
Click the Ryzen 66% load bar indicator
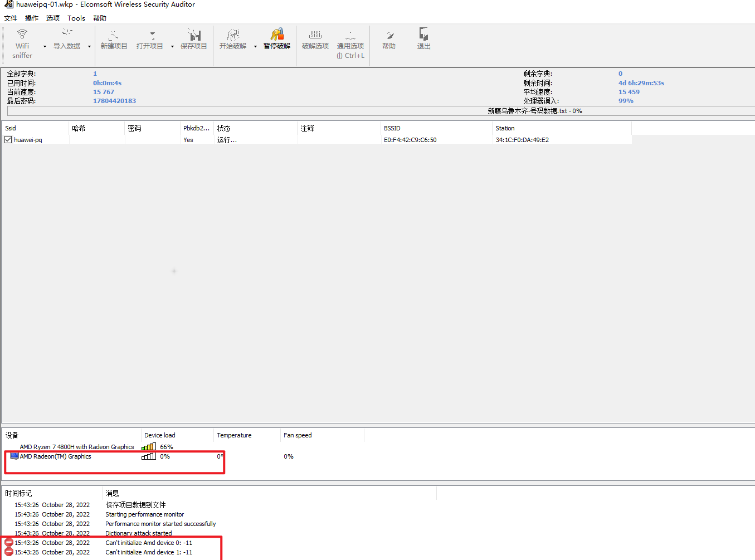click(x=149, y=446)
